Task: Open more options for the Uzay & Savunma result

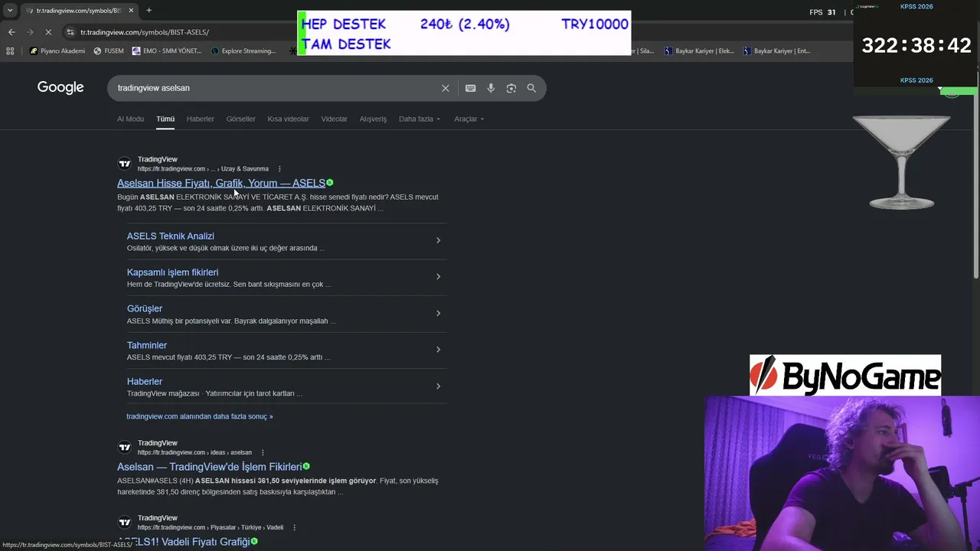Action: tap(279, 169)
